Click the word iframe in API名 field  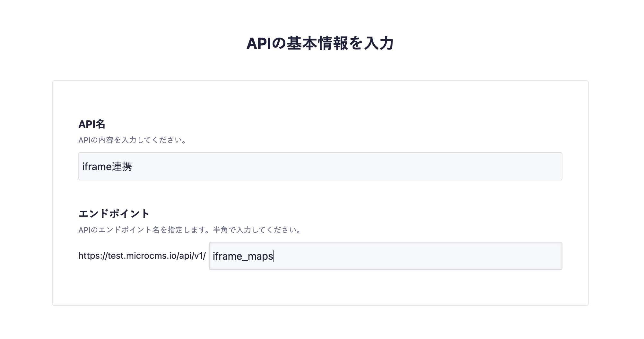click(97, 167)
